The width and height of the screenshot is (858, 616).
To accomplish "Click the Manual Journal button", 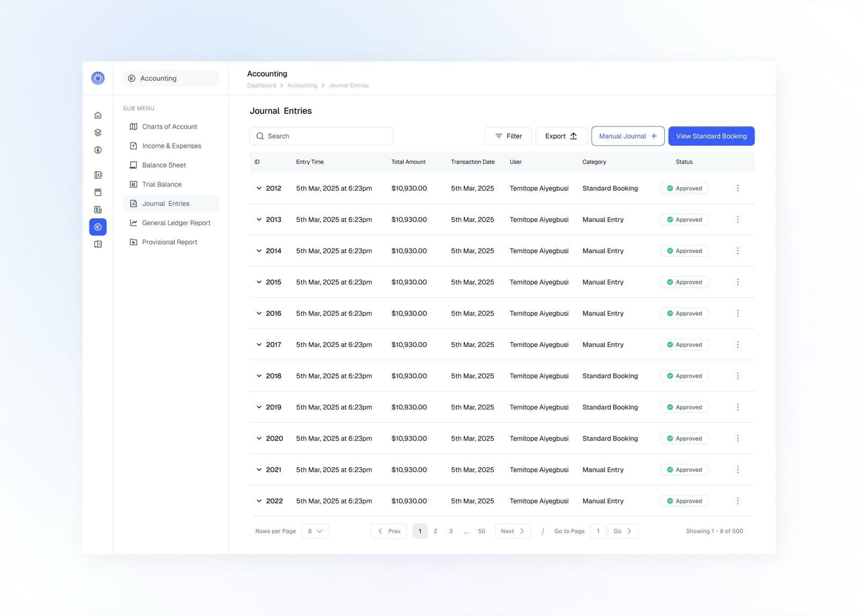I will (628, 136).
